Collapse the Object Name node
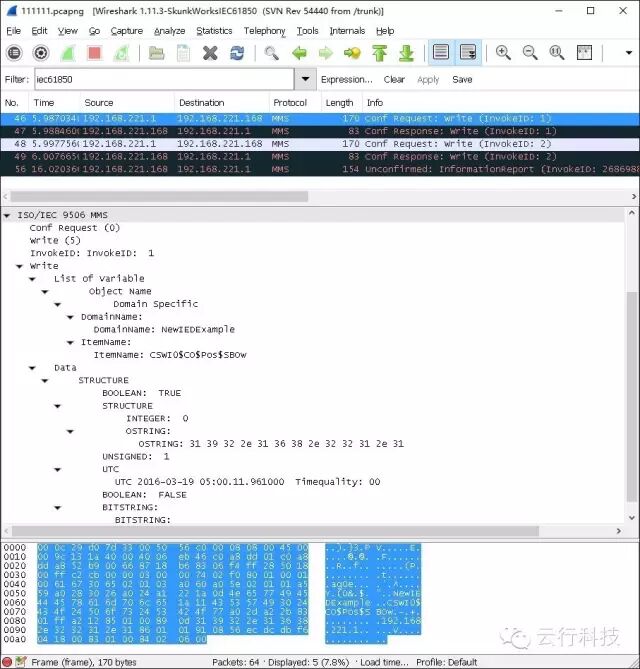Screen dimensions: 640x669 45,292
